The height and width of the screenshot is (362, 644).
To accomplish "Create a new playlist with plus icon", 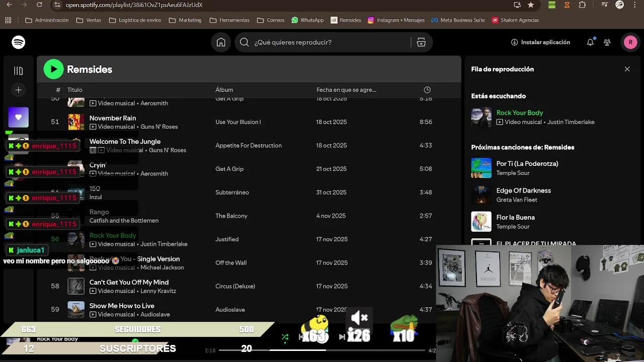I will click(19, 90).
